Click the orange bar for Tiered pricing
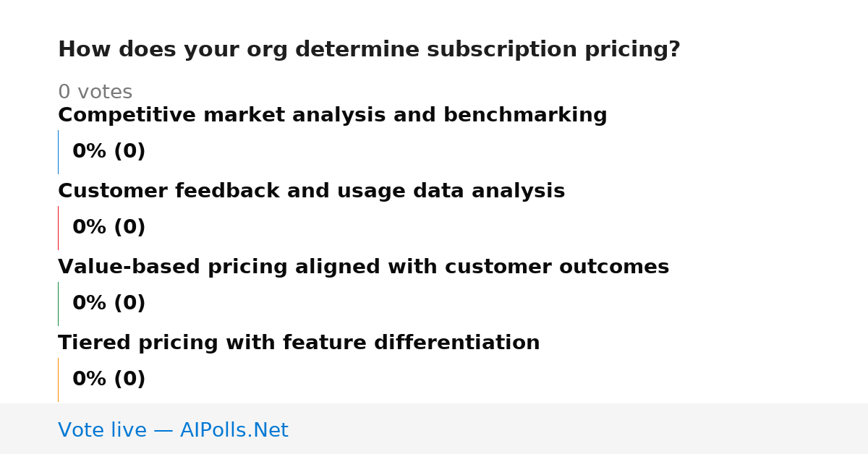The height and width of the screenshot is (454, 868). coord(58,380)
